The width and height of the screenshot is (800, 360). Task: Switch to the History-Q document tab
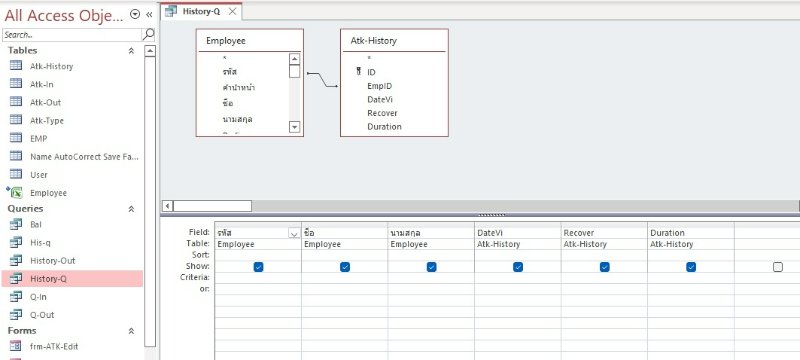[201, 11]
